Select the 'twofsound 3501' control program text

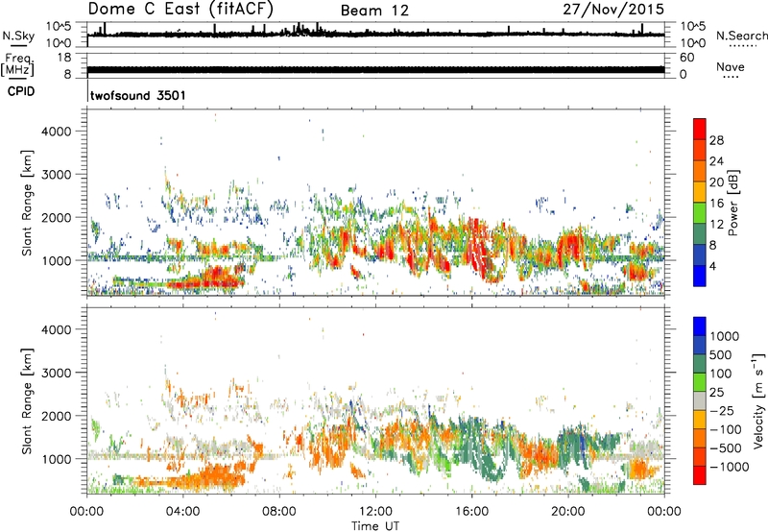(x=138, y=95)
